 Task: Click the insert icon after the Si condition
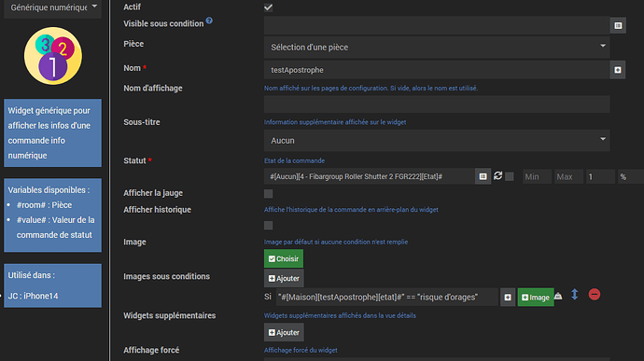pos(508,298)
